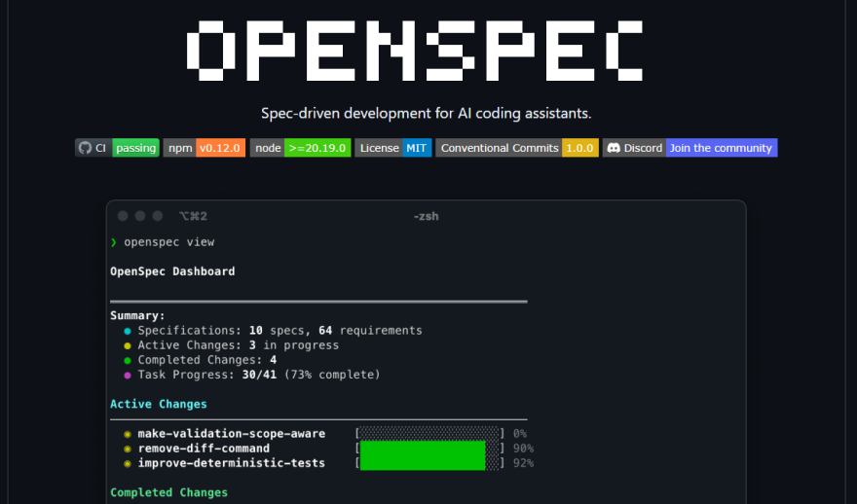Open the npm v0.12.0 badge

pyautogui.click(x=205, y=148)
